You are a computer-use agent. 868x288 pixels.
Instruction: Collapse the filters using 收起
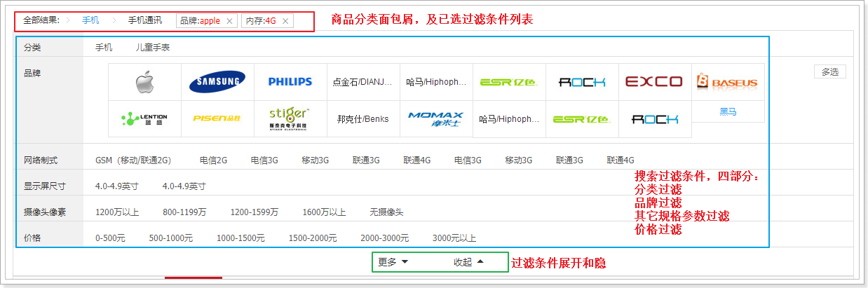pyautogui.click(x=468, y=262)
